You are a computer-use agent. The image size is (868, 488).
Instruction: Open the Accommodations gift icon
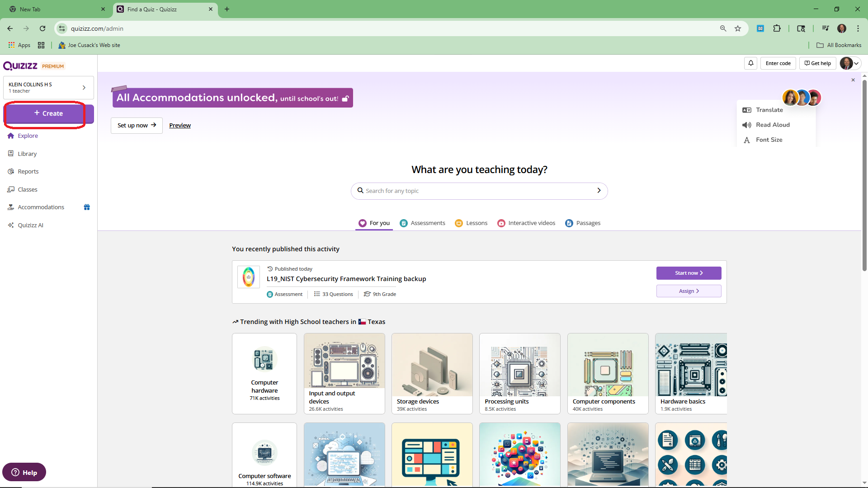click(x=87, y=207)
